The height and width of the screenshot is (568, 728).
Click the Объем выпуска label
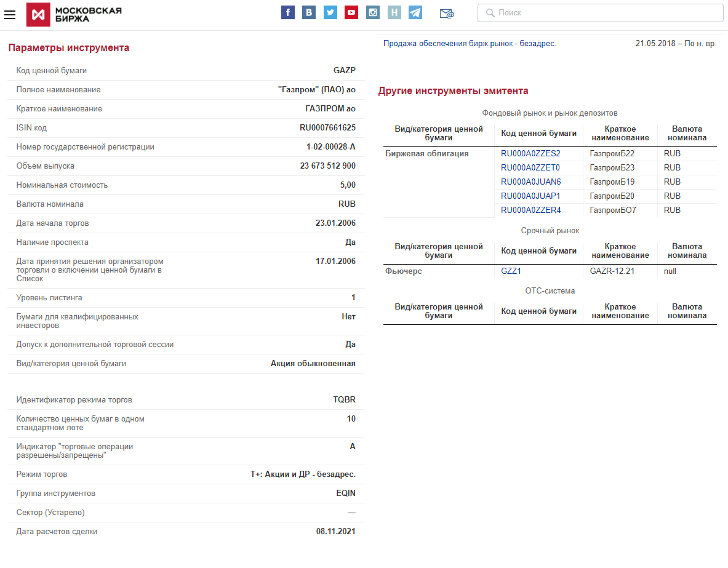45,166
